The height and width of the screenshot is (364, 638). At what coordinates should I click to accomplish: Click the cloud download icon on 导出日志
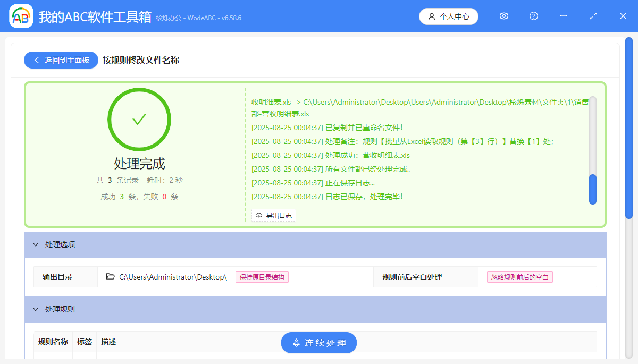pos(258,215)
